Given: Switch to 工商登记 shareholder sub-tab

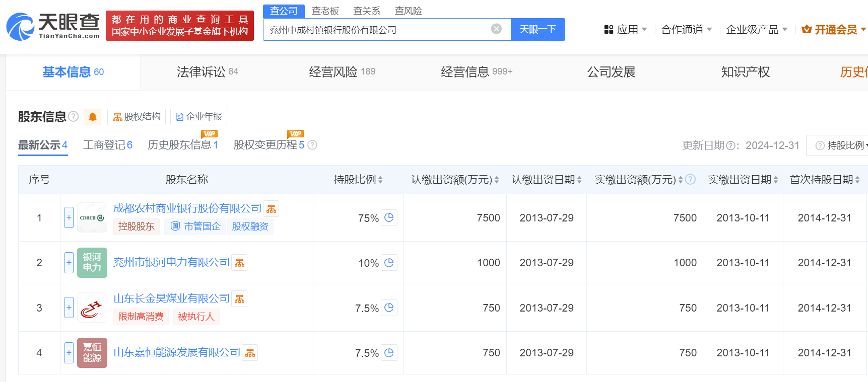Looking at the screenshot, I should pyautogui.click(x=108, y=145).
